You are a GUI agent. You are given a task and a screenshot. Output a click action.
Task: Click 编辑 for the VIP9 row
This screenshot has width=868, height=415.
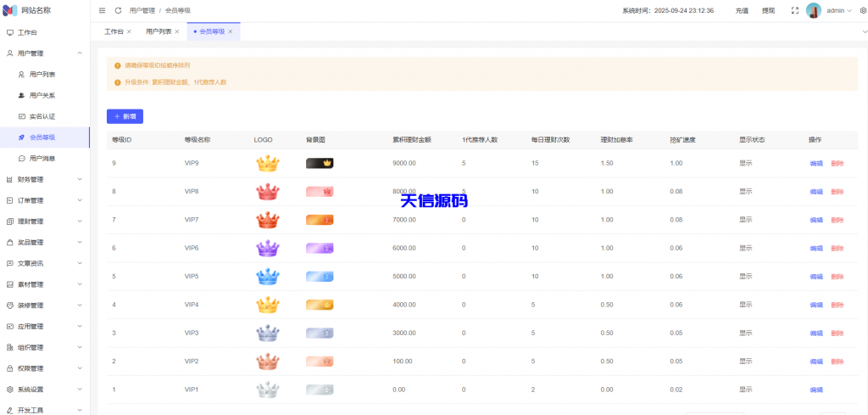coord(815,163)
